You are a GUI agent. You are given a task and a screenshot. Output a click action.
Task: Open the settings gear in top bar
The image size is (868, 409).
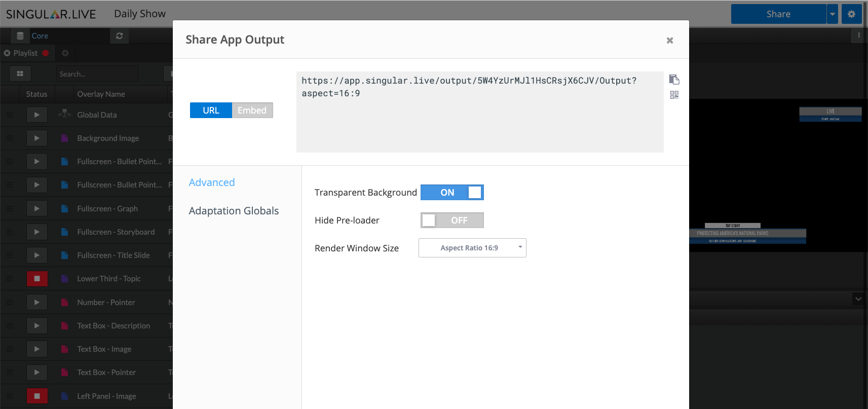[x=851, y=14]
